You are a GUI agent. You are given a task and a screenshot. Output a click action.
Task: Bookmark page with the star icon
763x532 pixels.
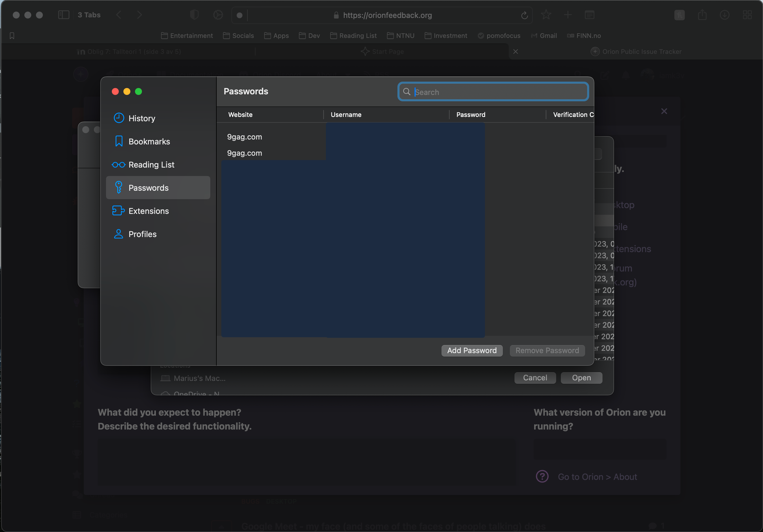pos(546,15)
